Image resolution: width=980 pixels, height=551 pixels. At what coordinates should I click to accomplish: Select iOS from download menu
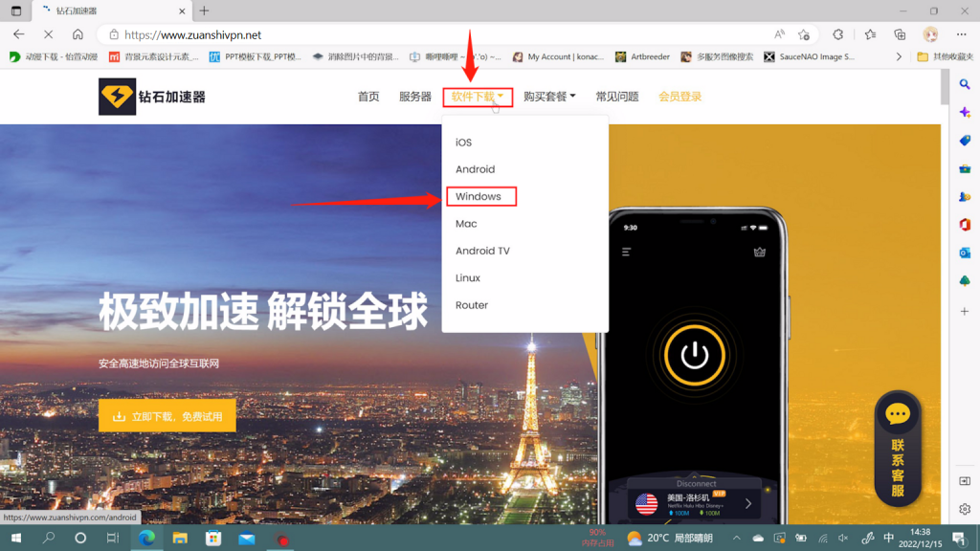pos(463,143)
